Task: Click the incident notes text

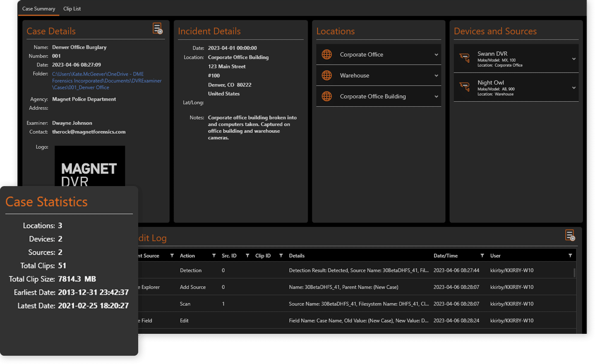Action: coord(252,127)
